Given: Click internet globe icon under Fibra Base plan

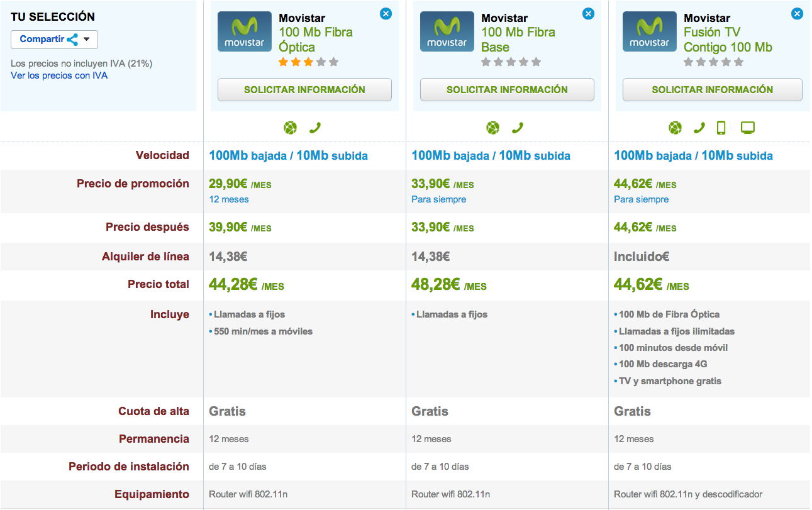Looking at the screenshot, I should pos(492,128).
